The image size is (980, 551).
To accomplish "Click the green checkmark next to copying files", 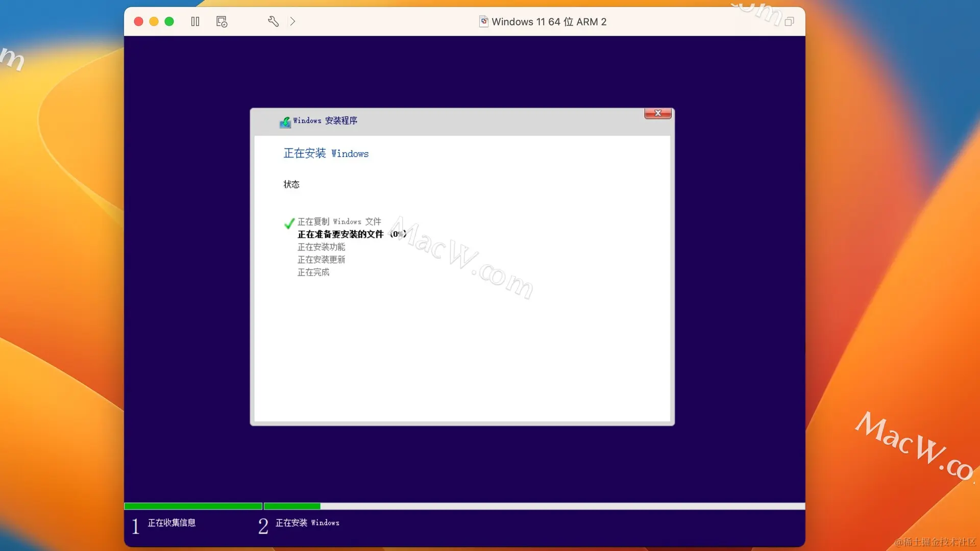I will 289,223.
